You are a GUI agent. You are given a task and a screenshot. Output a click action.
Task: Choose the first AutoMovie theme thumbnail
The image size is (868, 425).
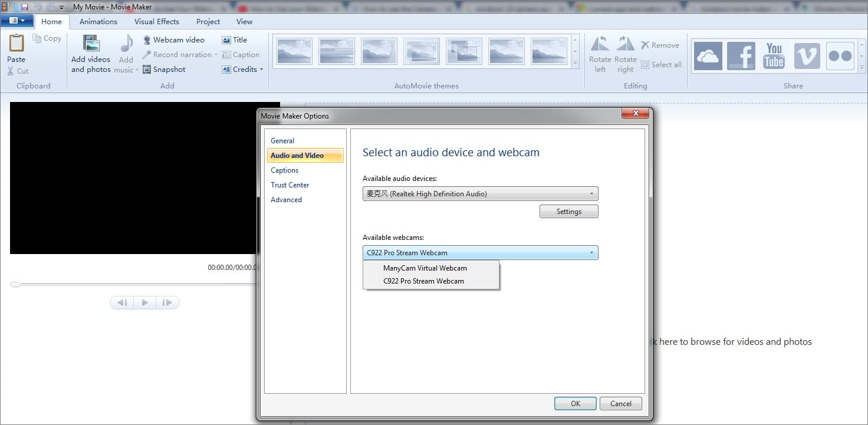point(294,51)
